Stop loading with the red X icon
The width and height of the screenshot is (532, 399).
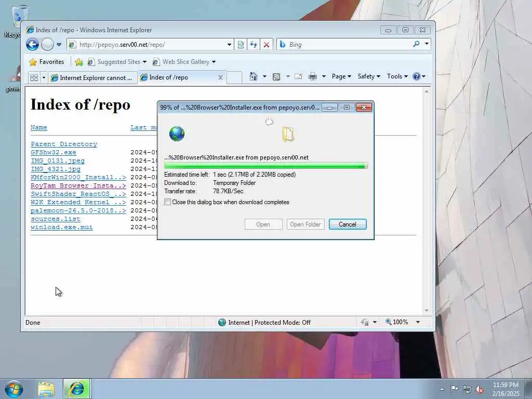pyautogui.click(x=267, y=45)
